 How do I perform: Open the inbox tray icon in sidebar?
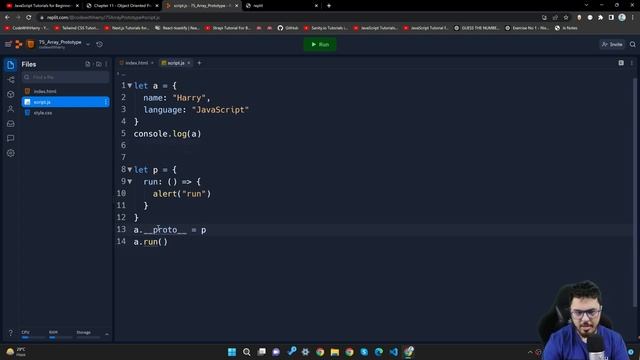tap(11, 124)
